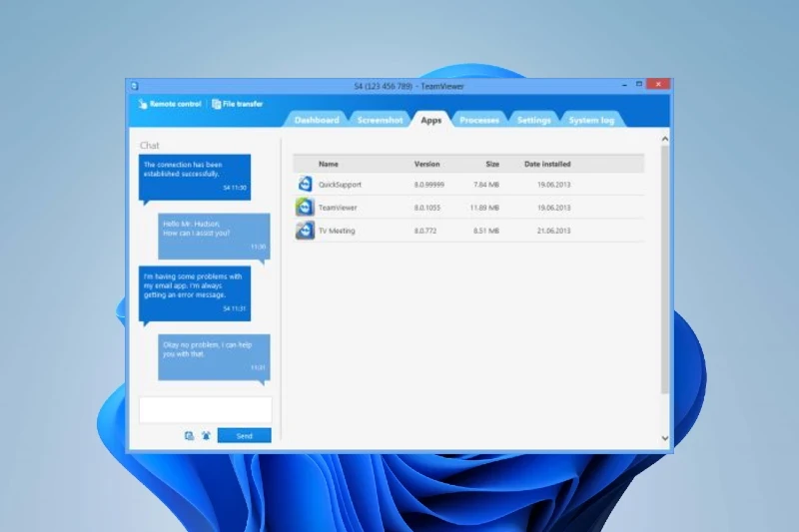Click the 7.84 MB size value
This screenshot has width=799, height=532.
coord(486,185)
